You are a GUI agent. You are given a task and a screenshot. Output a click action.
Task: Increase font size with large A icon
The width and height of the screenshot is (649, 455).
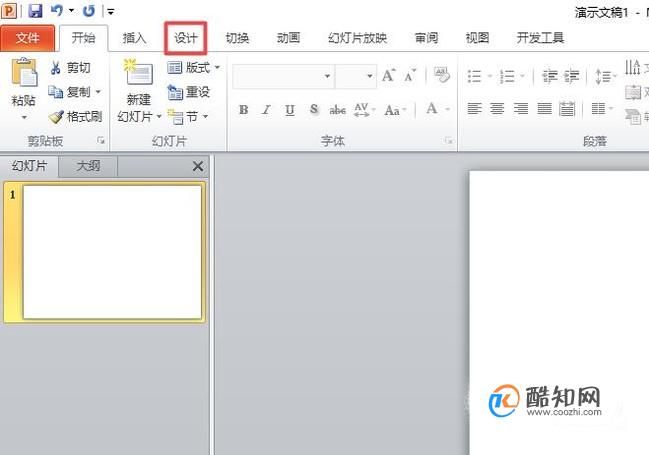(388, 75)
